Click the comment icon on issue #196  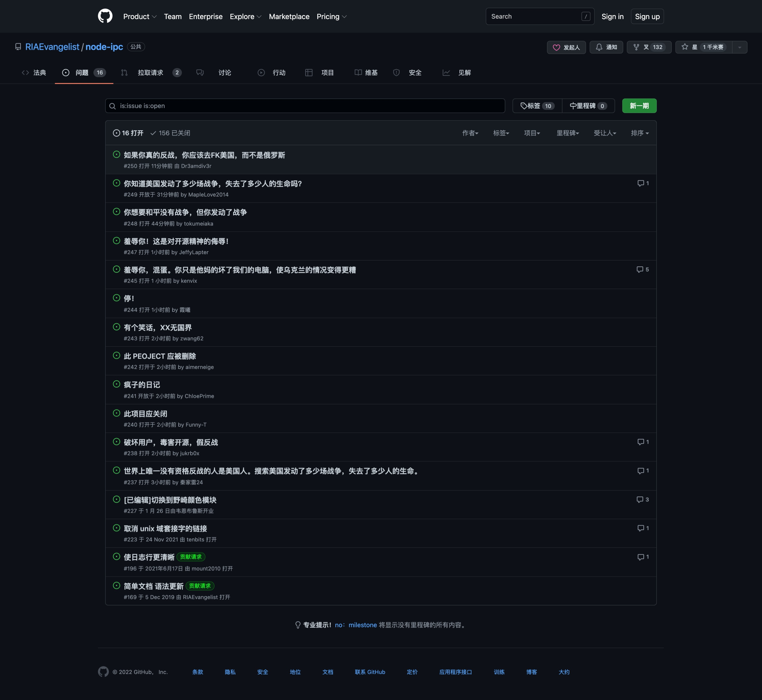[640, 557]
